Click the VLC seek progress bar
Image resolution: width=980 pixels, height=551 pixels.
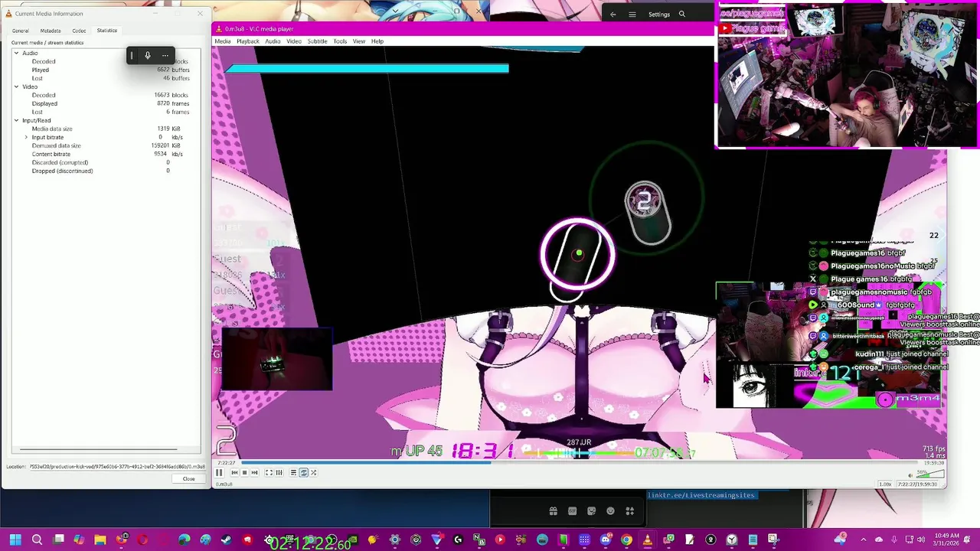(580, 462)
